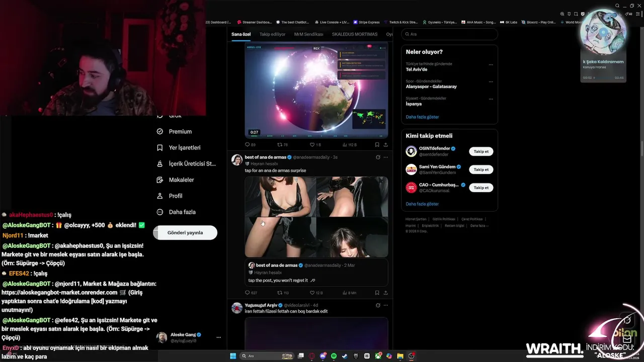Expand Daha fazla sidebar menu
The height and width of the screenshot is (362, 644).
point(176,212)
